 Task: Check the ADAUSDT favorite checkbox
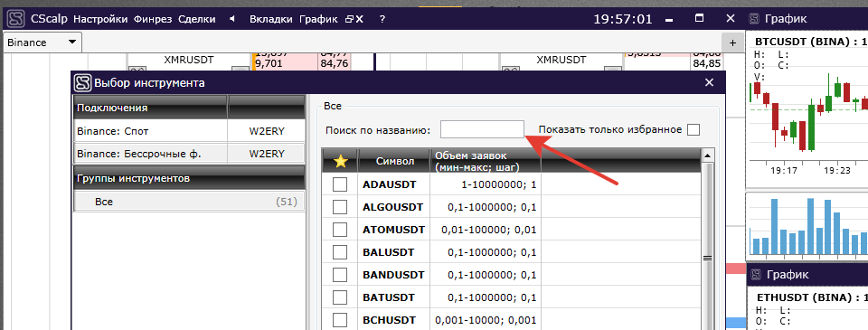pyautogui.click(x=340, y=184)
